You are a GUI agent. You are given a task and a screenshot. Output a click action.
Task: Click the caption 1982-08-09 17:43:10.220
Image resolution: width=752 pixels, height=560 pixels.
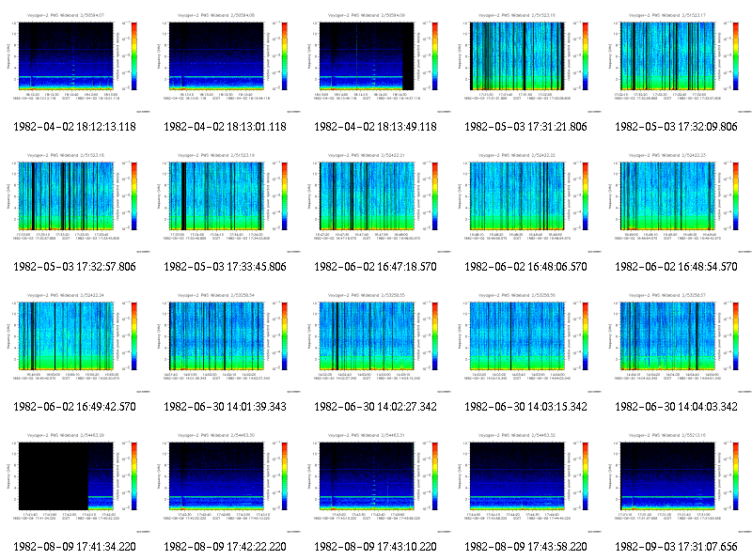[x=375, y=547]
